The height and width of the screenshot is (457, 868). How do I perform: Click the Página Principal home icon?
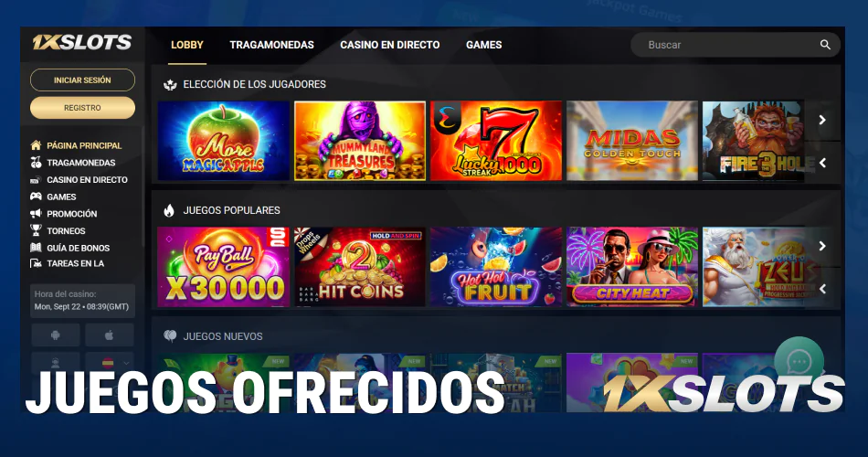[x=36, y=145]
